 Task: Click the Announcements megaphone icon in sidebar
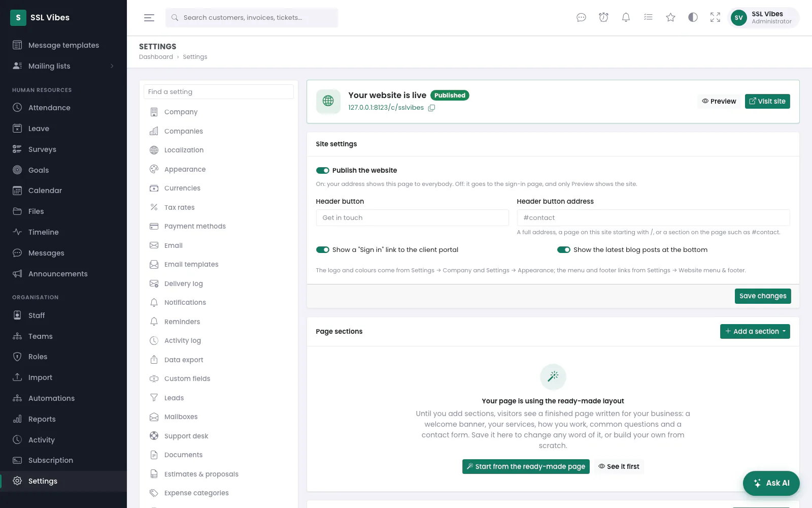pos(17,274)
